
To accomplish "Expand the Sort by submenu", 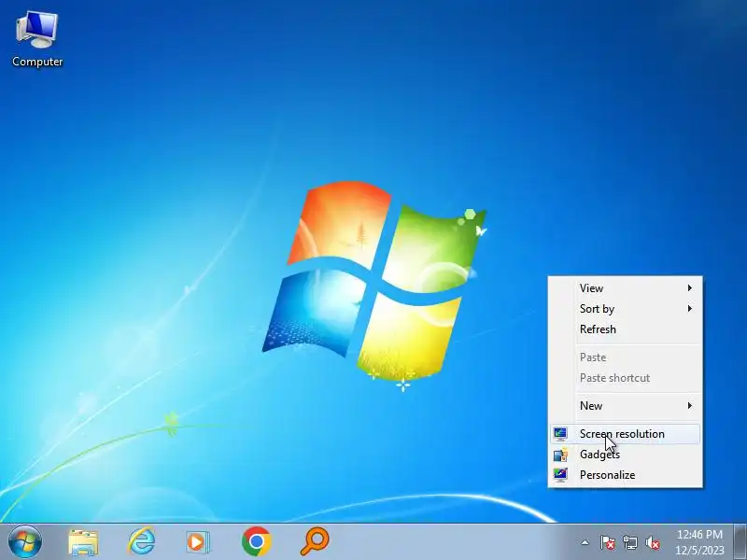I will pyautogui.click(x=626, y=309).
